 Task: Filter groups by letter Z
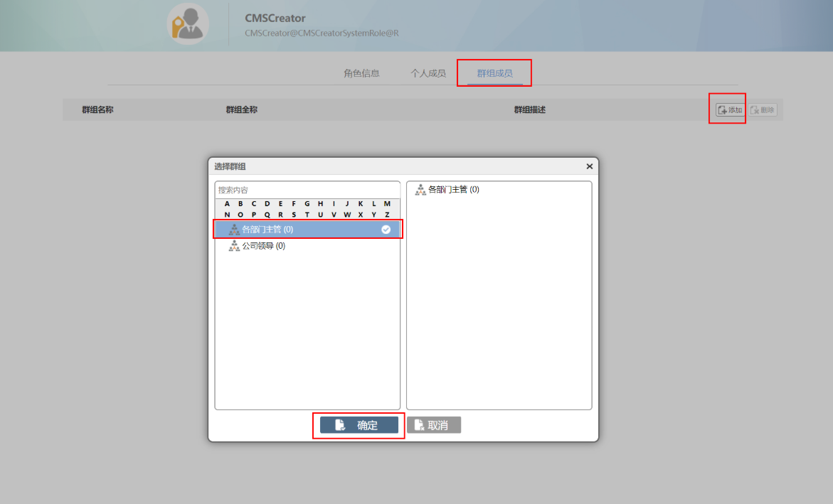point(387,215)
